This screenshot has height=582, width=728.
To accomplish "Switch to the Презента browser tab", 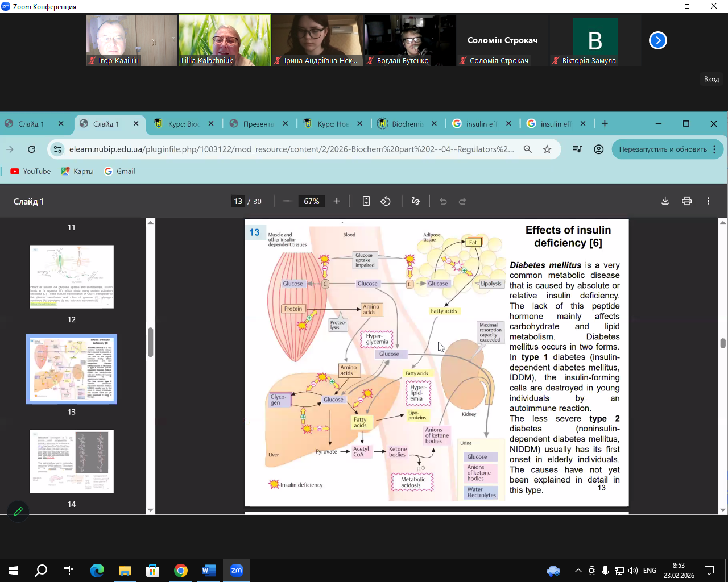I will pos(258,124).
